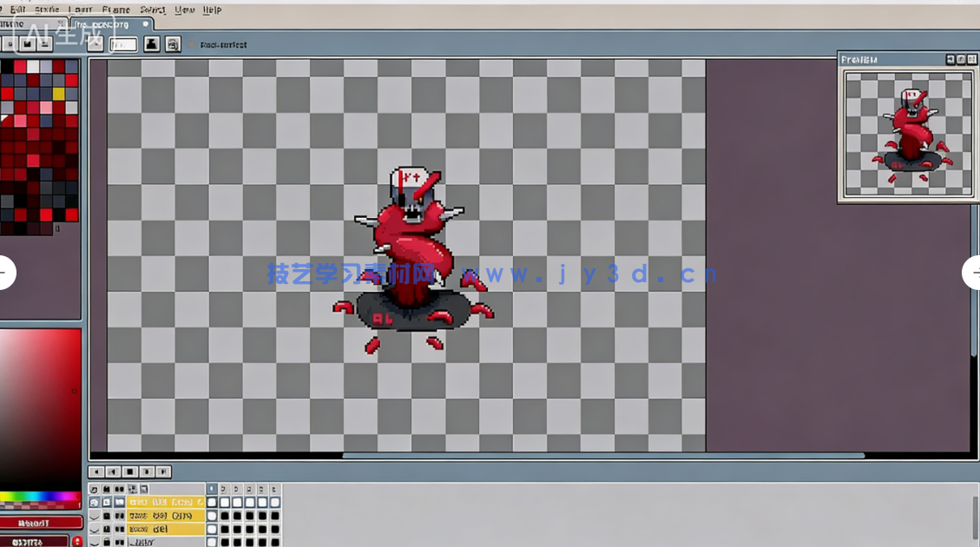Click the brush size input field
The height and width of the screenshot is (547, 980).
(x=122, y=43)
